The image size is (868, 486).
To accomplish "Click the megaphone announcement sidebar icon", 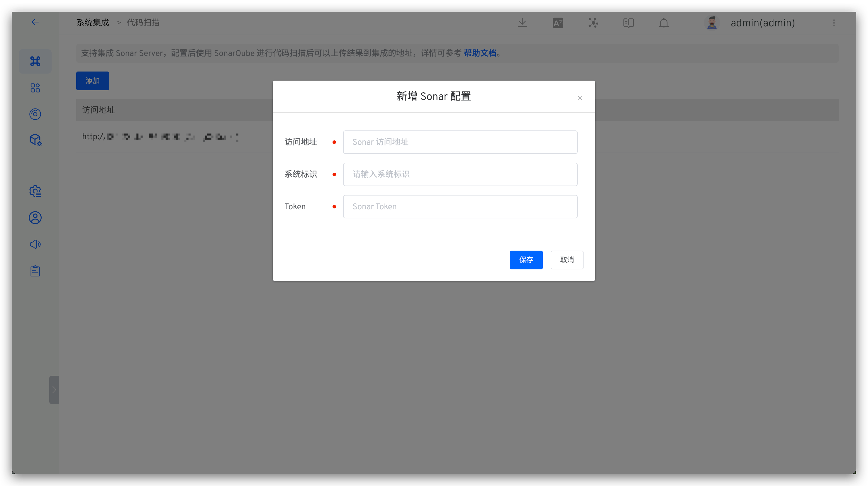I will tap(35, 244).
